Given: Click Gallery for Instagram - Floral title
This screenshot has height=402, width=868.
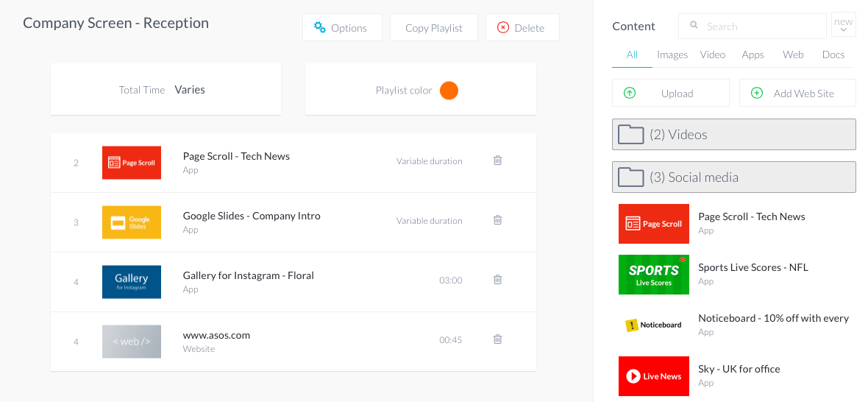Looking at the screenshot, I should pos(249,276).
